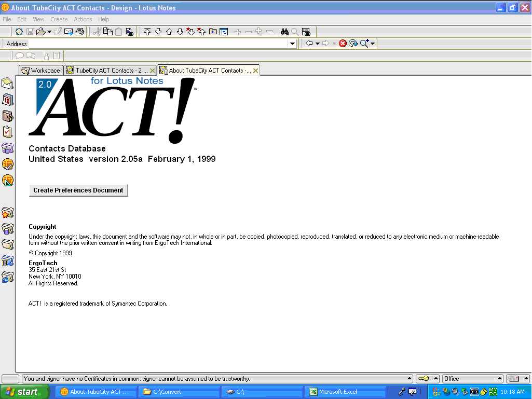Image resolution: width=532 pixels, height=399 pixels.
Task: Open the mail quick-pick popup in status bar
Action: coord(517,379)
